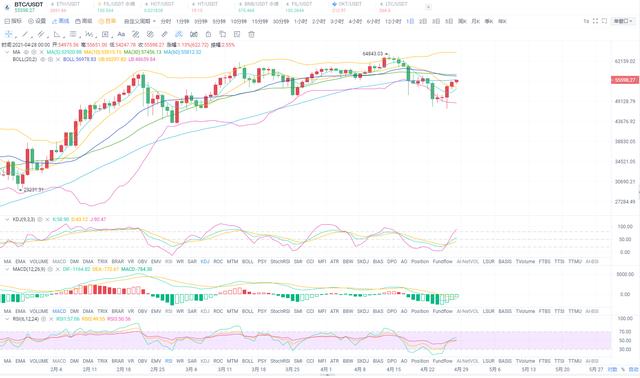Select the 4小时 timeframe
The height and width of the screenshot is (378, 640).
pos(355,21)
